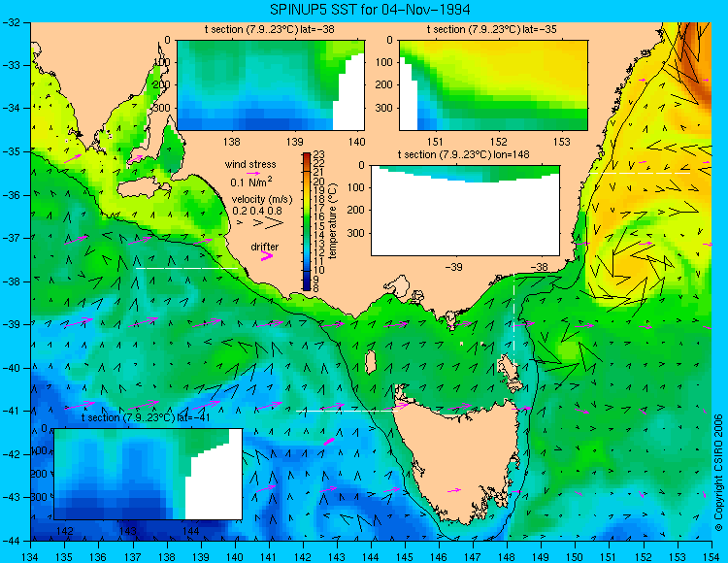
Task: Click latitude label '-38' on main axis
Action: [10, 281]
